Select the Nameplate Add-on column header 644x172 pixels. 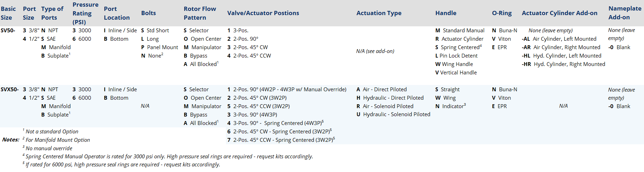pyautogui.click(x=625, y=13)
